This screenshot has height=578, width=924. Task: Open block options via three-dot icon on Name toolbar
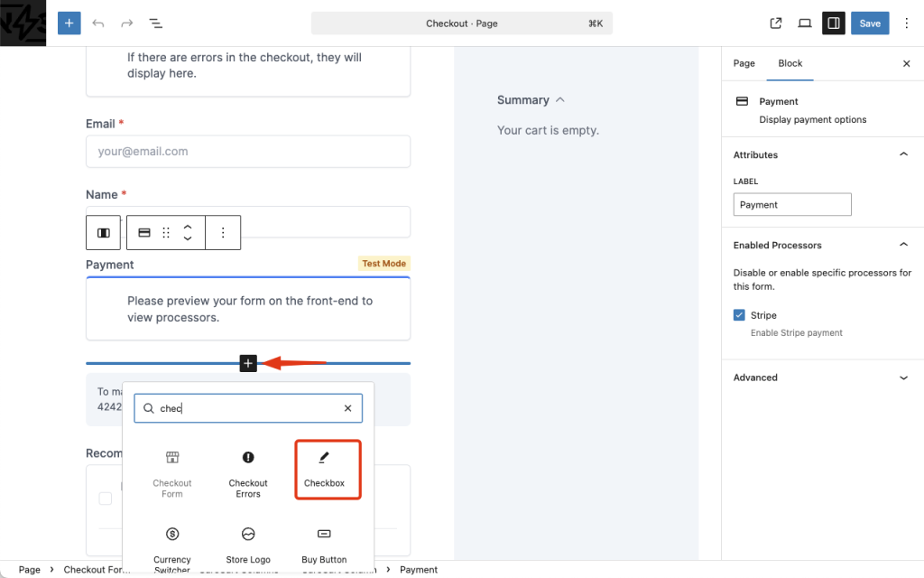(223, 232)
